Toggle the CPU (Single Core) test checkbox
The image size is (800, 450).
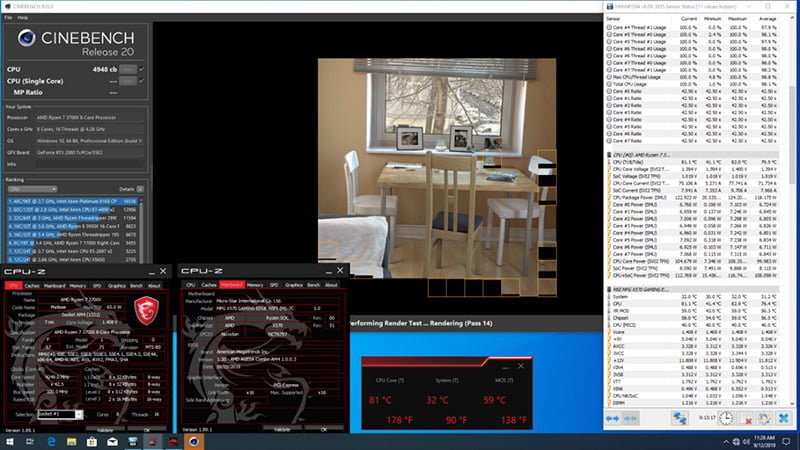[141, 81]
